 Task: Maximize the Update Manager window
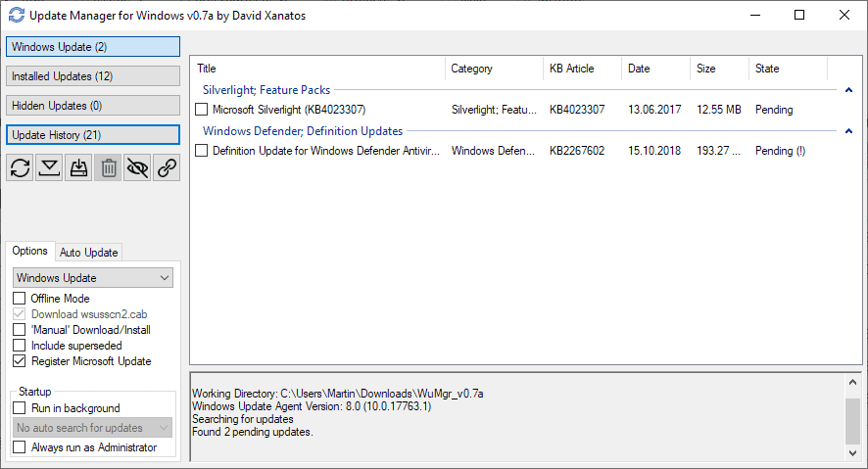799,15
